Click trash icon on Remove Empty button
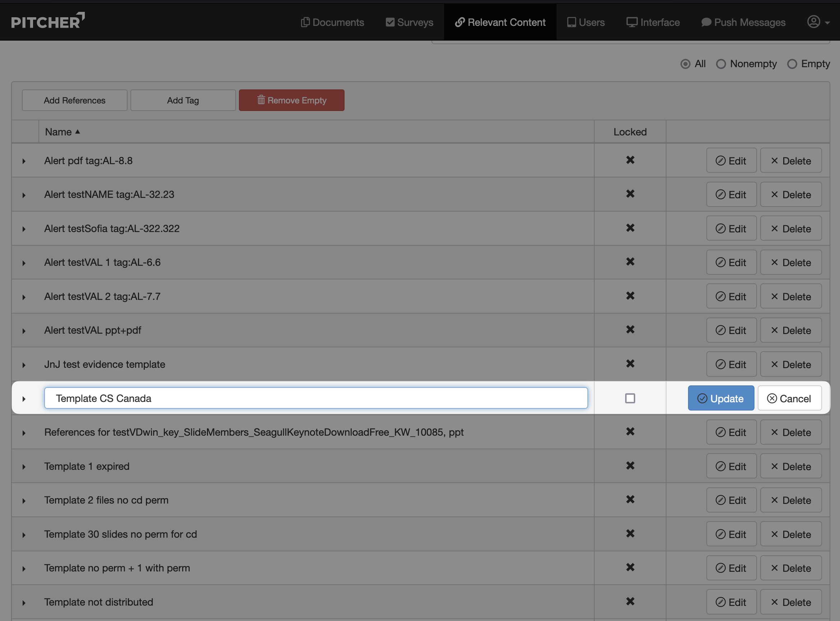 [261, 100]
